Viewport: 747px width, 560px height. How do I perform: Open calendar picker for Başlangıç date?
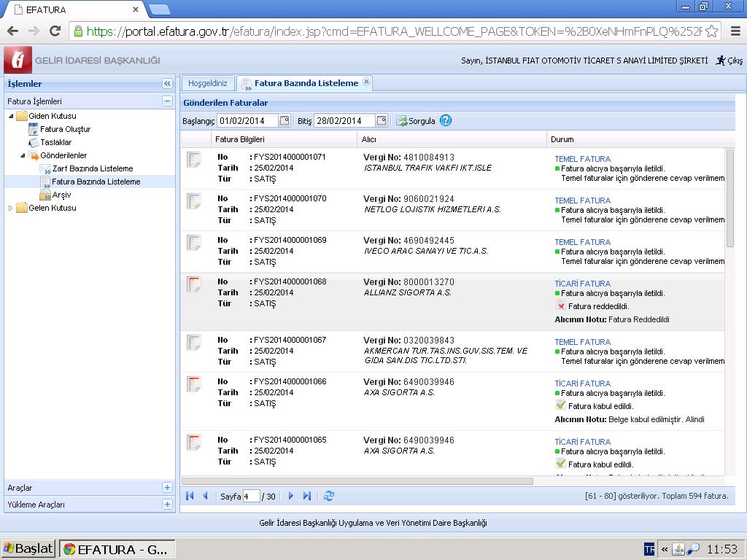click(285, 121)
